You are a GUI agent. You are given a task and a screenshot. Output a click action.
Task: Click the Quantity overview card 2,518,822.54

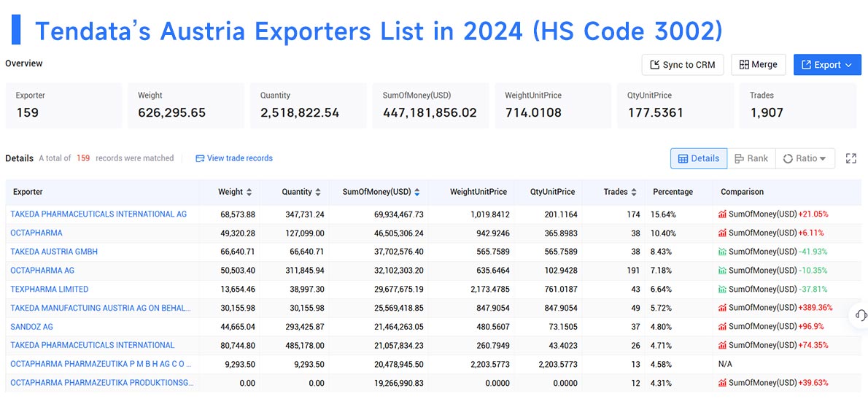(x=309, y=105)
